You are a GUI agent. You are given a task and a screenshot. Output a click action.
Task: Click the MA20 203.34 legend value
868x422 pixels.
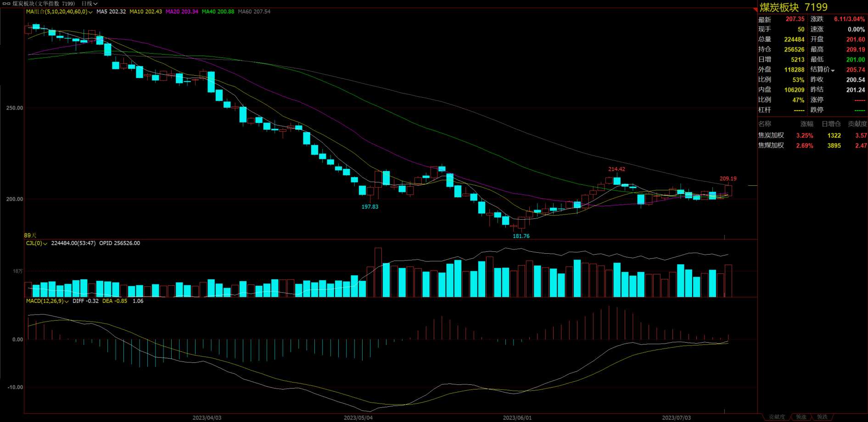(182, 12)
